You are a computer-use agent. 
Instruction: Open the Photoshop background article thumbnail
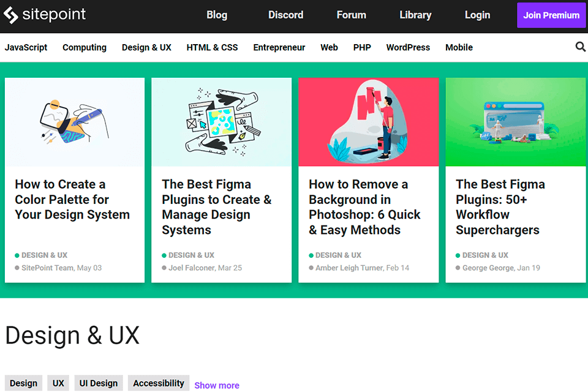click(368, 122)
